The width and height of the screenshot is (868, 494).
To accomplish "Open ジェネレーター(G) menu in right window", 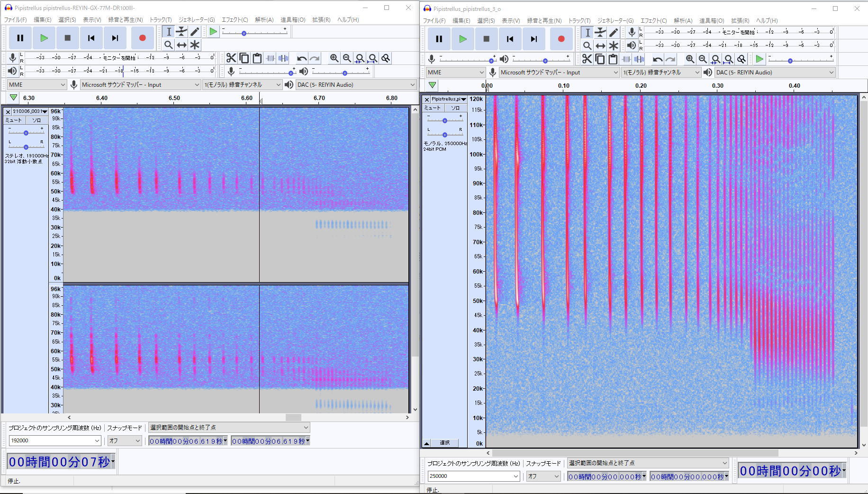I will click(615, 20).
